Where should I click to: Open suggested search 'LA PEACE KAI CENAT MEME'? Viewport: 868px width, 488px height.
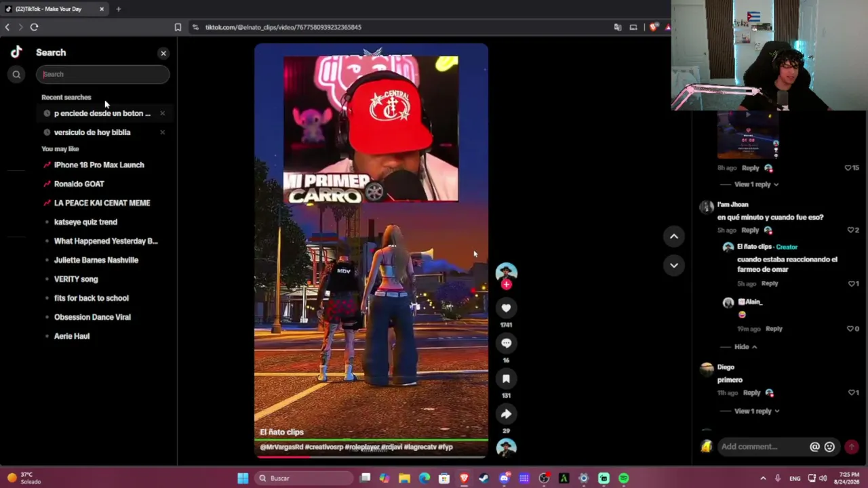(x=102, y=203)
